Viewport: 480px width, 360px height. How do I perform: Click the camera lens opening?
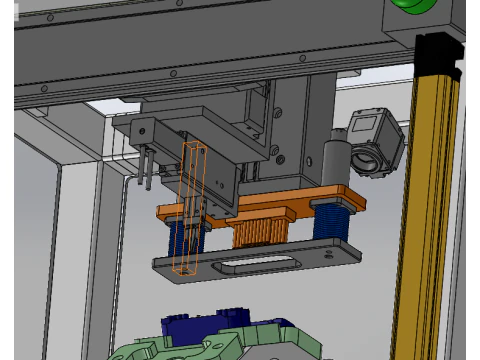click(365, 162)
